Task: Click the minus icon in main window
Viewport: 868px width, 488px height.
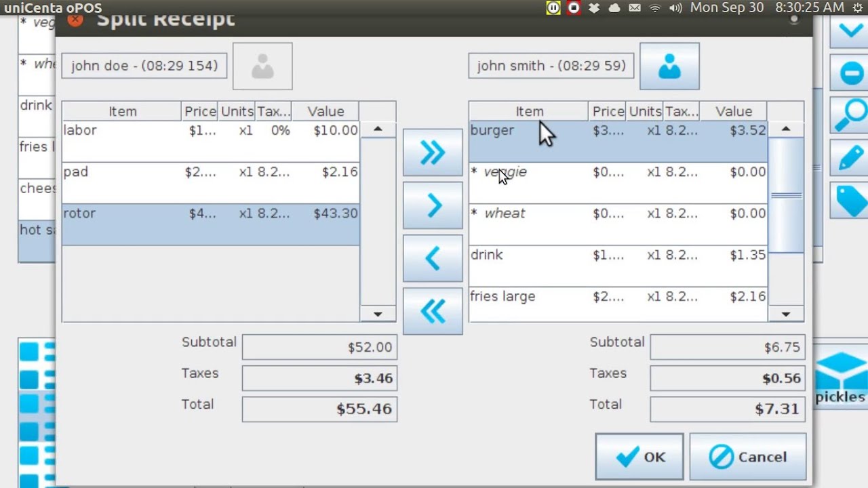Action: coord(851,73)
